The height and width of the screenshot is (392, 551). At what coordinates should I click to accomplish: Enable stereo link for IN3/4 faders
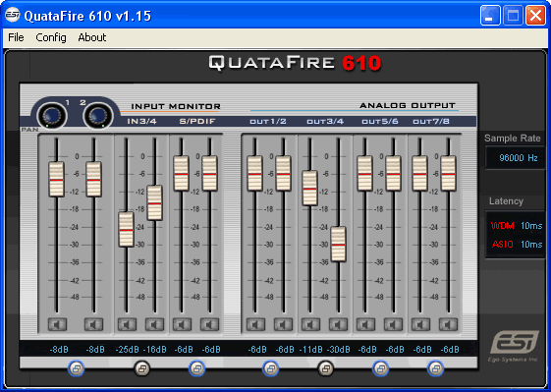(142, 368)
